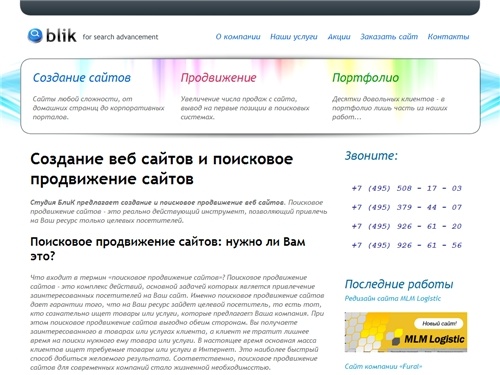500x375 pixels.
Task: Follow the Сайт компании «Fural» link
Action: [x=383, y=366]
